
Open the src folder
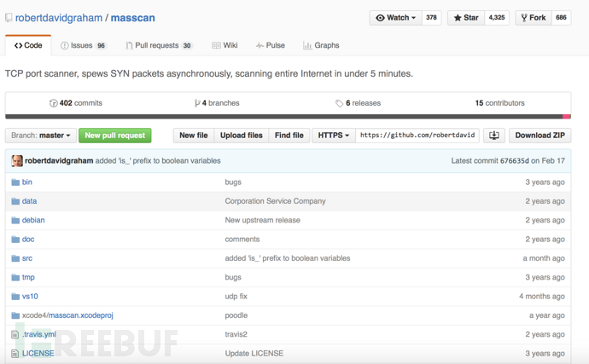tap(27, 258)
